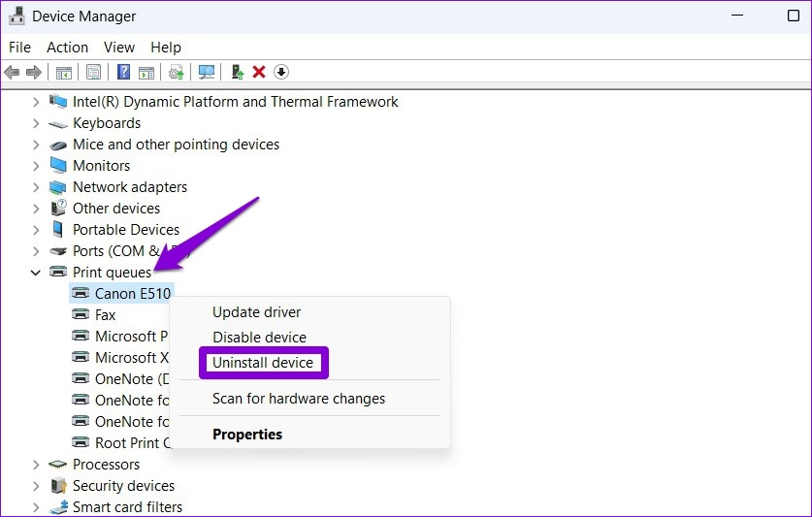Select the Security devices tree label
The height and width of the screenshot is (517, 812).
click(124, 486)
